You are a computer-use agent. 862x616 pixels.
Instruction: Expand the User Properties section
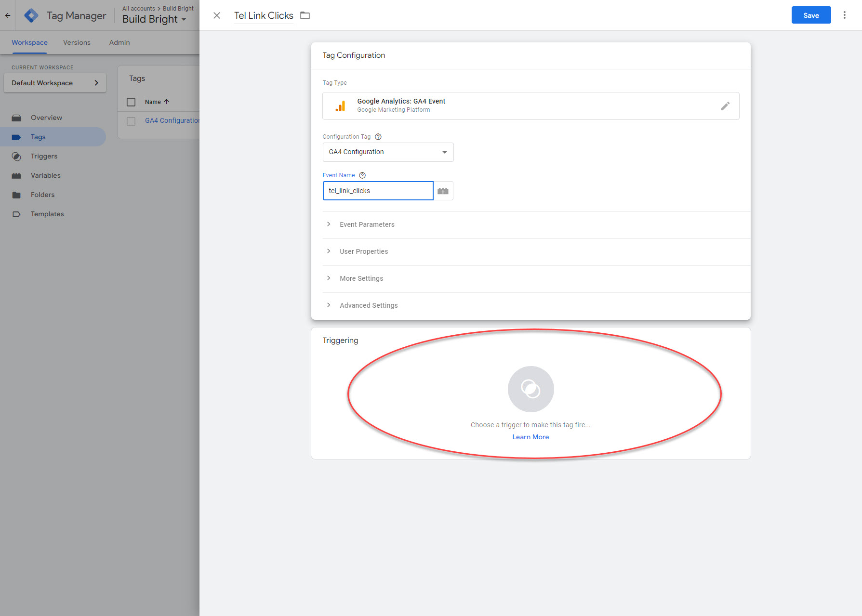pos(363,251)
